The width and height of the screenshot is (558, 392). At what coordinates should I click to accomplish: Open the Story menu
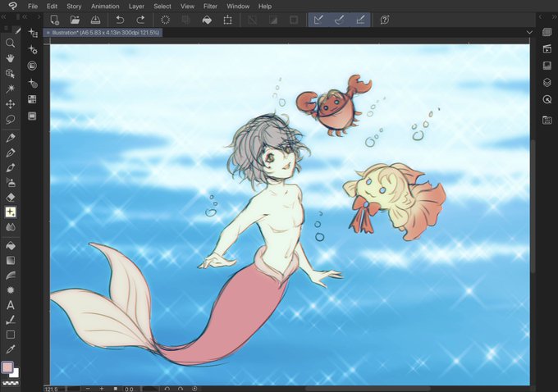[x=74, y=6]
